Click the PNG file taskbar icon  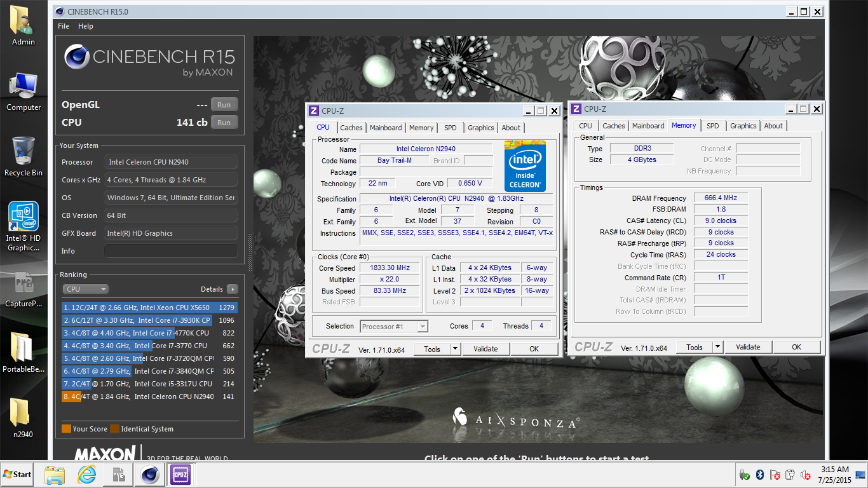(118, 475)
